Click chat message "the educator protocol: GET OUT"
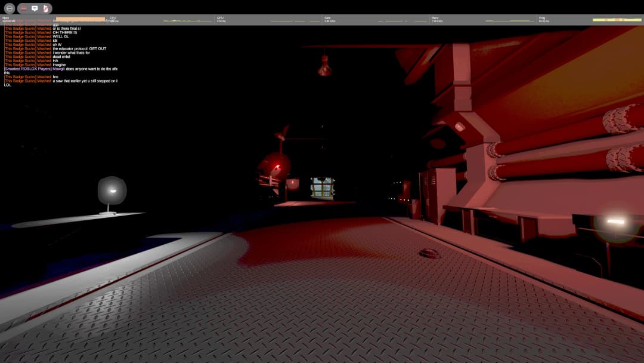The height and width of the screenshot is (363, 644). click(x=79, y=48)
